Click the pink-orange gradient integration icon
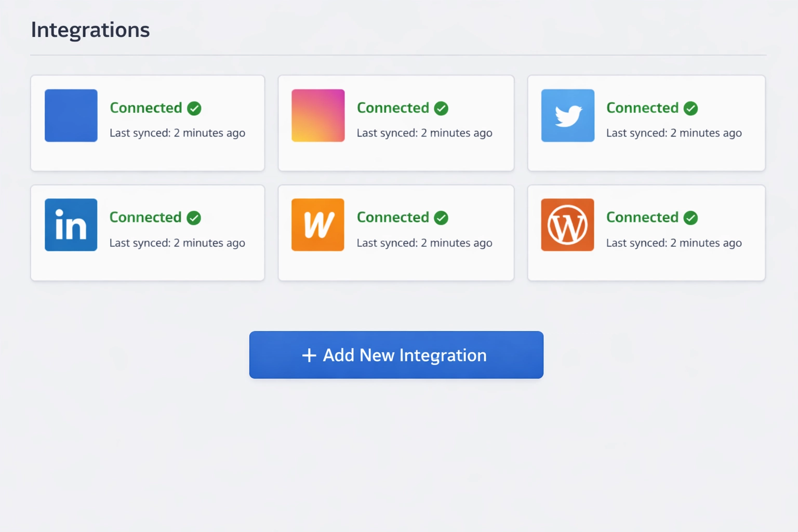Viewport: 798px width, 532px height. pos(318,115)
